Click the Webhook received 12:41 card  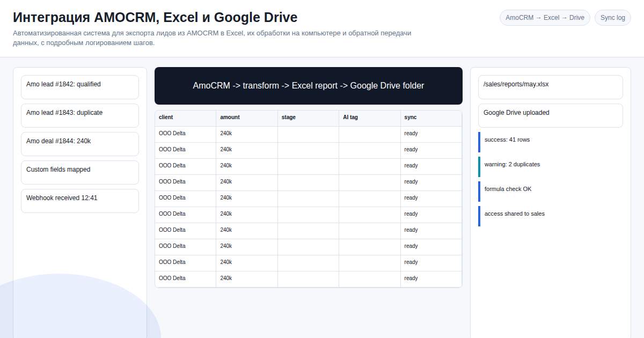click(x=80, y=201)
